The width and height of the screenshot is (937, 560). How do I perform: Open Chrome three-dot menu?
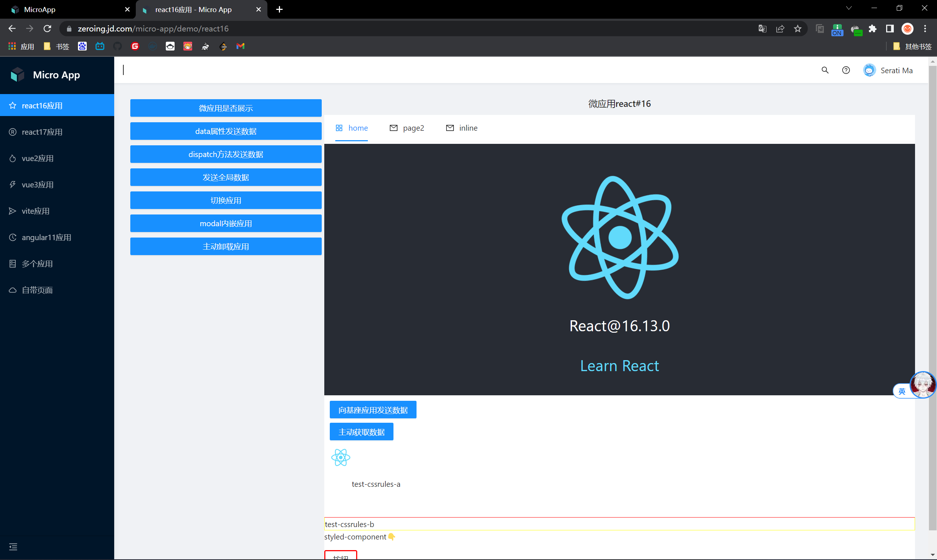[925, 29]
